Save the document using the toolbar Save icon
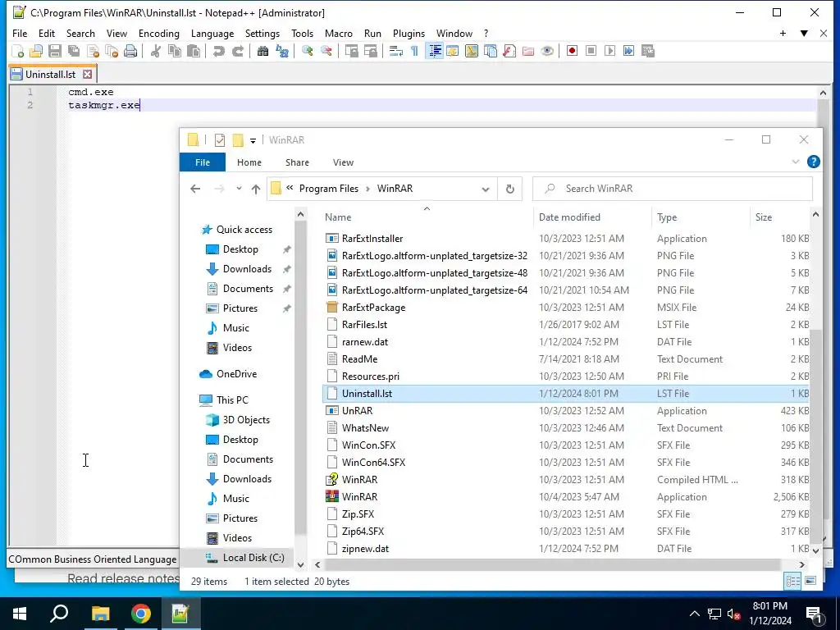This screenshot has width=840, height=630. 55,51
